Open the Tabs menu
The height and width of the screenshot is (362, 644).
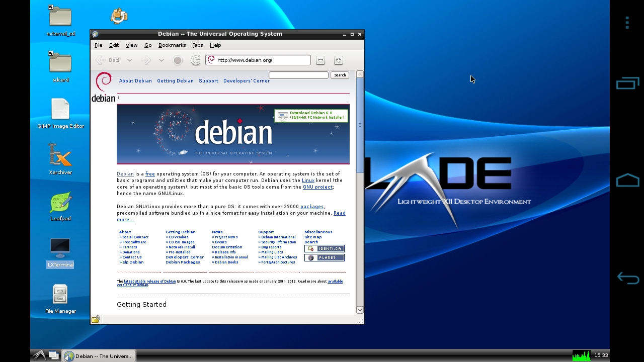tap(198, 45)
